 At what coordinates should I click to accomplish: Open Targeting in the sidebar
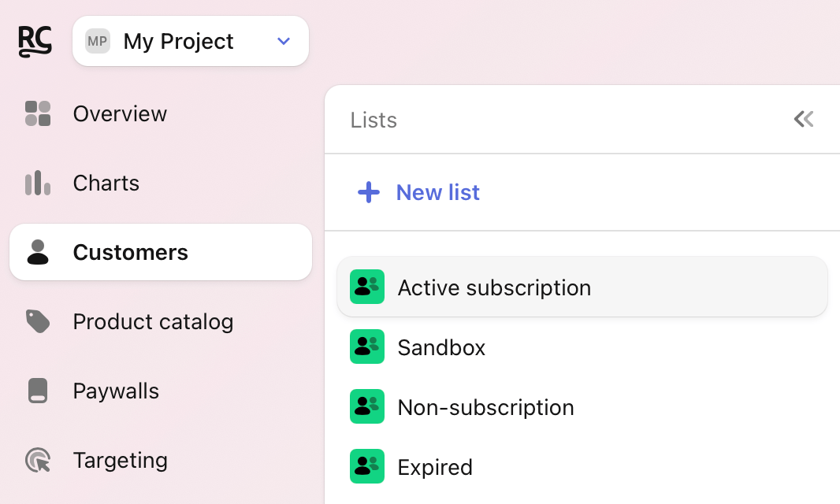click(120, 460)
